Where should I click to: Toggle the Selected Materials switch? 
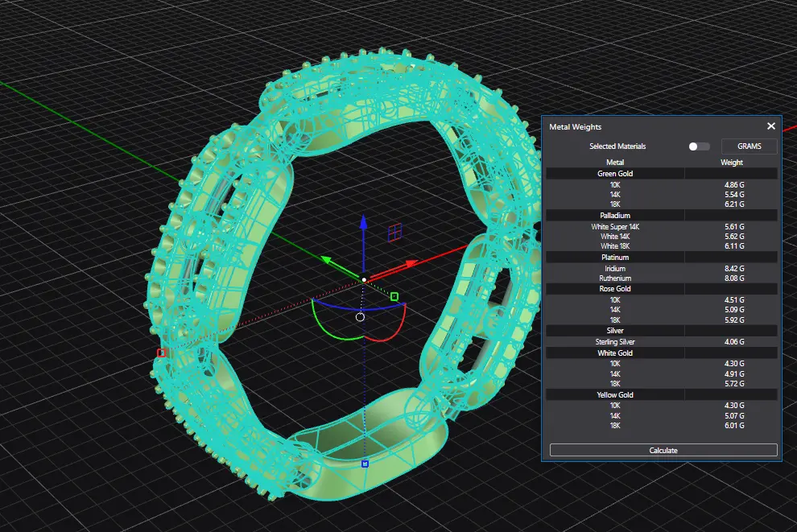pos(699,146)
